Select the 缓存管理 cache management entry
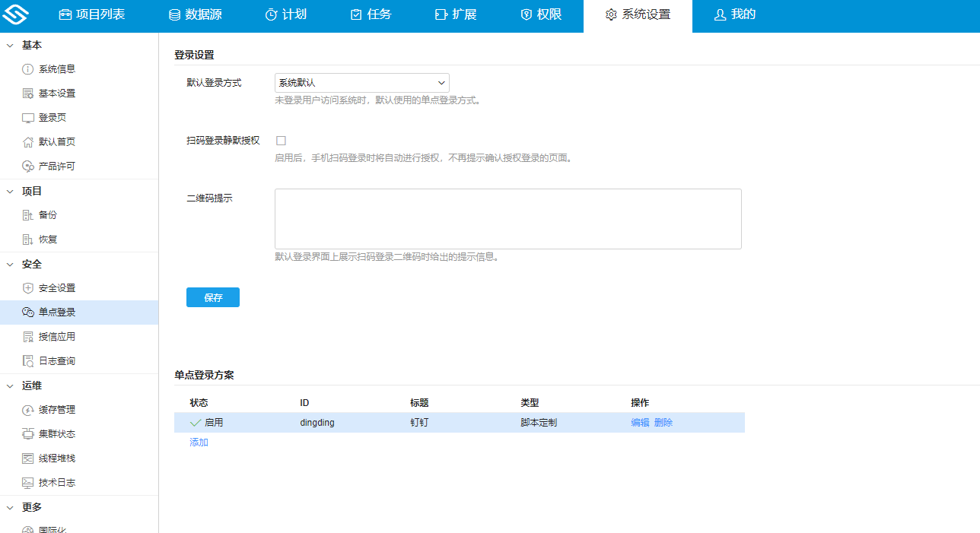The height and width of the screenshot is (533, 980). (56, 409)
